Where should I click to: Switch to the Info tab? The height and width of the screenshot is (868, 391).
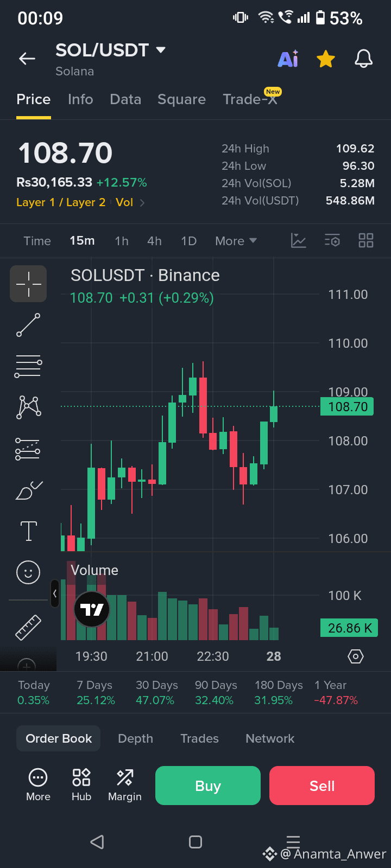tap(80, 99)
